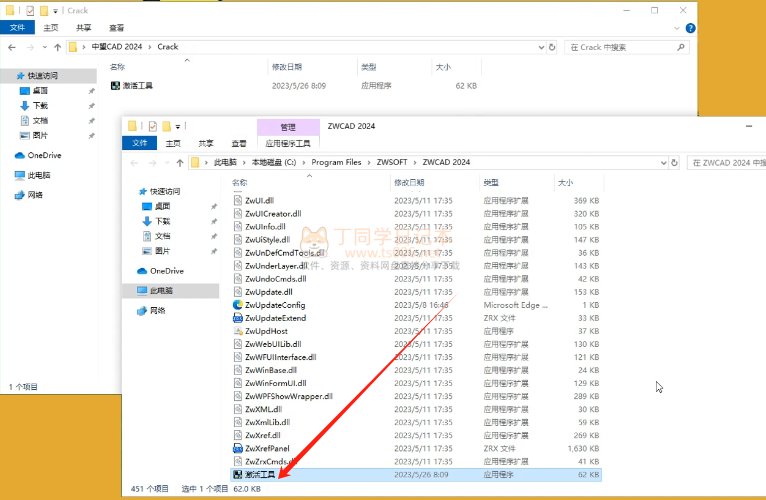
Task: Open 应用程序工具 tab in the ZWCAD 2024 window
Action: (288, 143)
